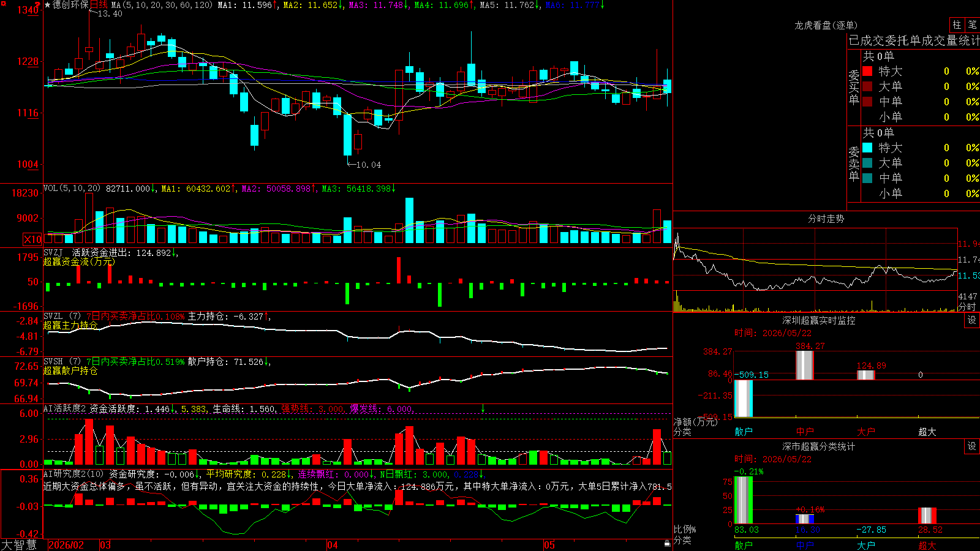Click the 超赢主力持仓 label
The image size is (980, 551).
point(70,326)
